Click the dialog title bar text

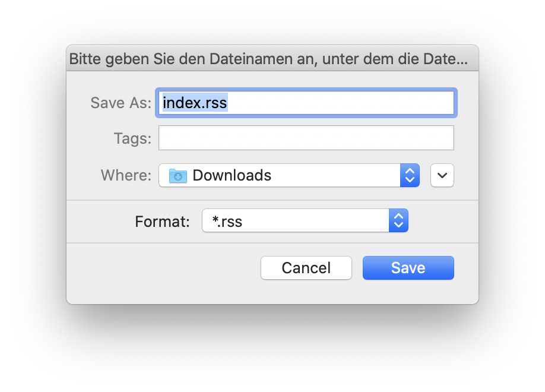(x=268, y=59)
